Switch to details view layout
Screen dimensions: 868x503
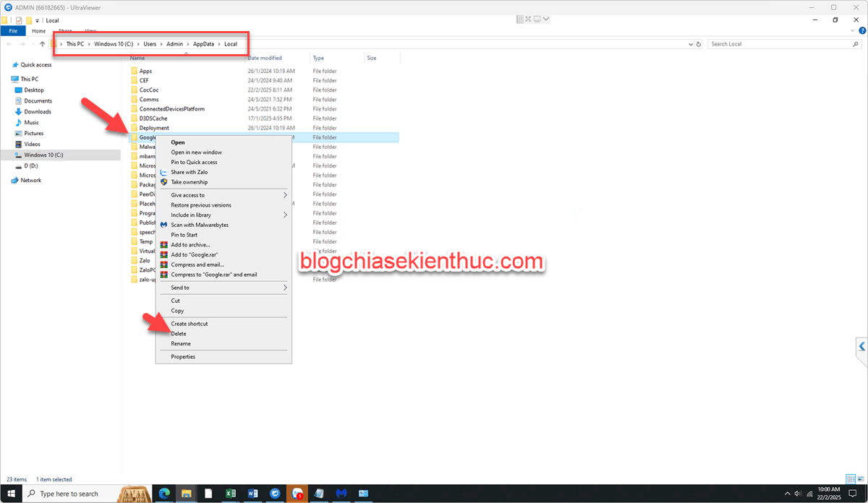point(851,479)
